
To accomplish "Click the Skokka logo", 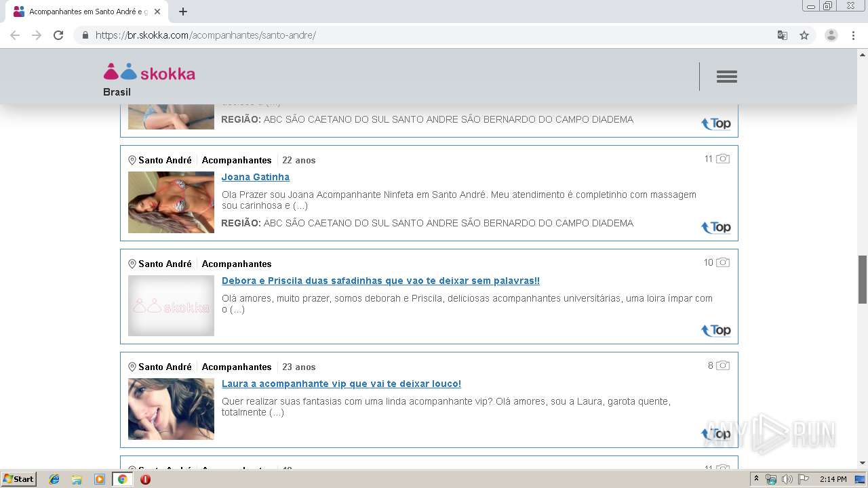I will click(x=149, y=72).
